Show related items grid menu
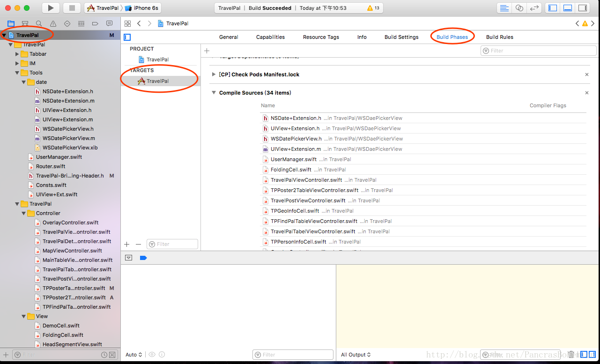 pos(127,23)
